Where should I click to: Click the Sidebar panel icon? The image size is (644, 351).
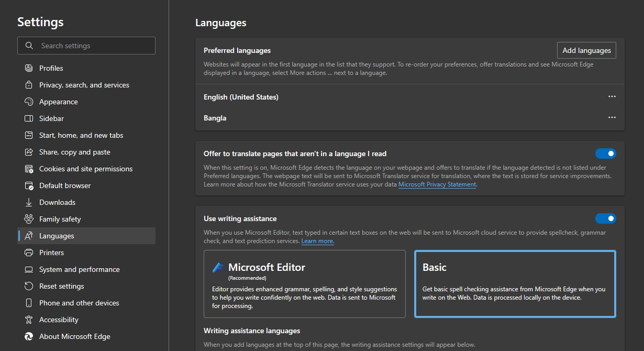point(29,118)
